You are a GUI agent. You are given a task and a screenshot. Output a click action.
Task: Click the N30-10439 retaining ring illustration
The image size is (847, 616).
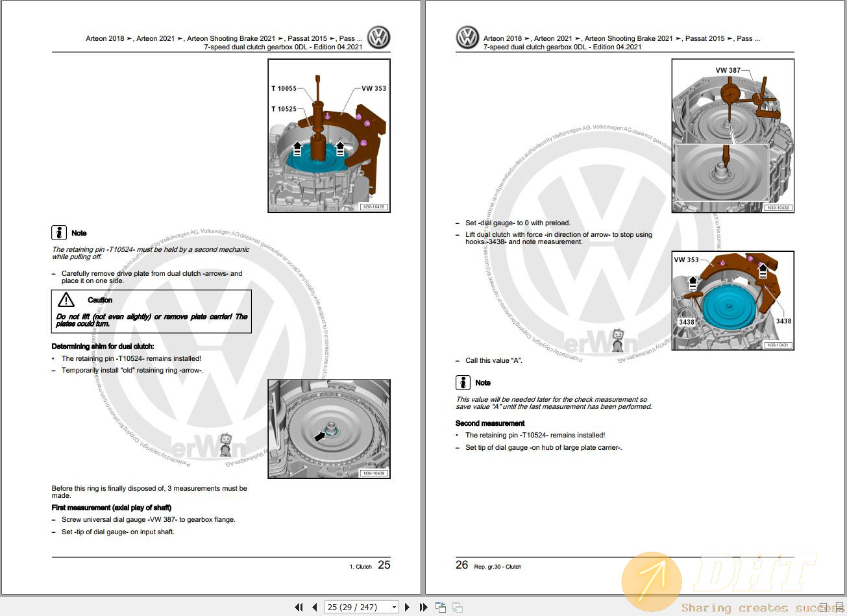(329, 429)
